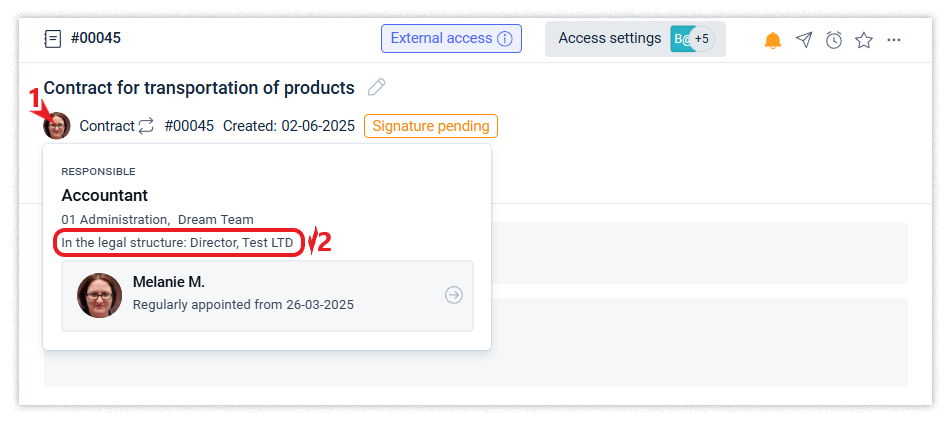950x423 pixels.
Task: Click the +5 participants badge
Action: [x=702, y=39]
